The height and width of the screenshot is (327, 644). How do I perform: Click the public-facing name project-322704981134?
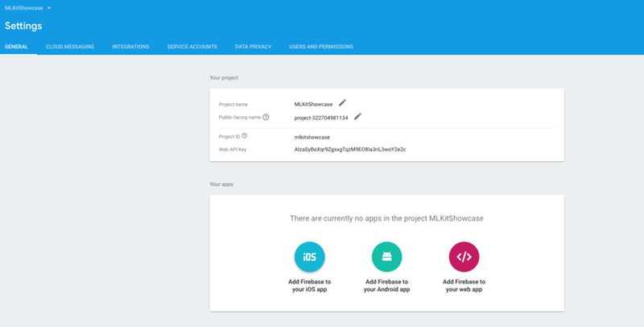click(321, 118)
